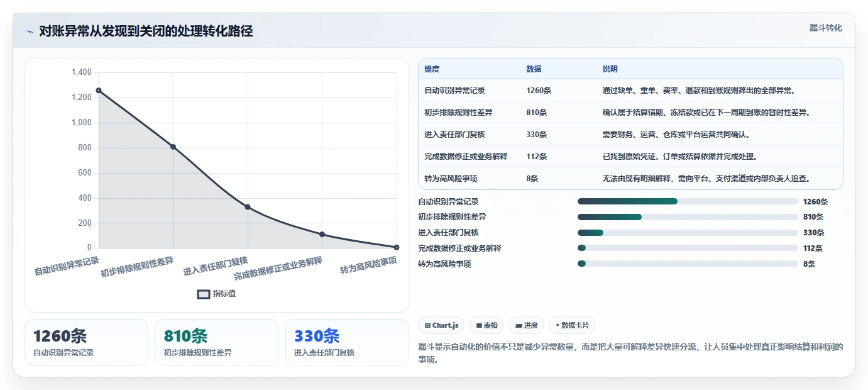Click the lightning icon beside the title

tap(30, 31)
